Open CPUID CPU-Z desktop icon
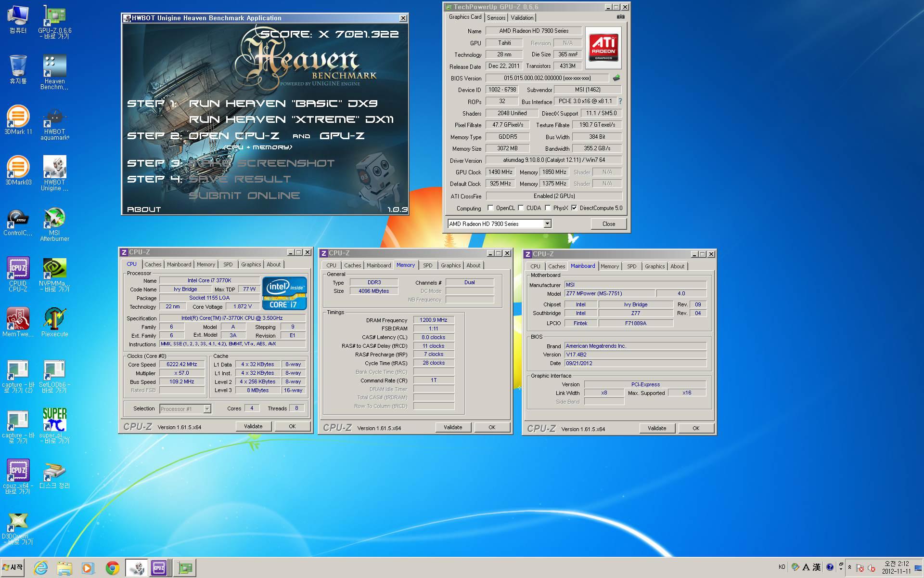Viewport: 924px width, 578px height. click(18, 275)
